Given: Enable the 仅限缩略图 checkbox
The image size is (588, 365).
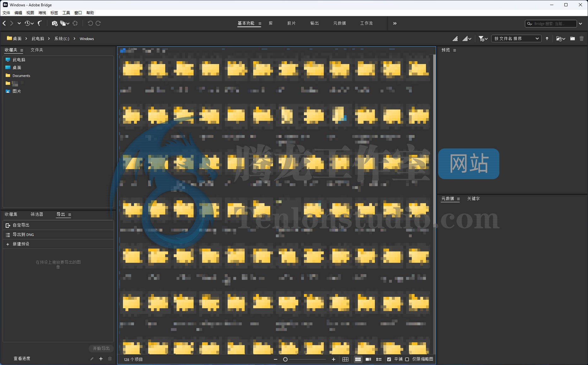Looking at the screenshot, I should point(407,359).
